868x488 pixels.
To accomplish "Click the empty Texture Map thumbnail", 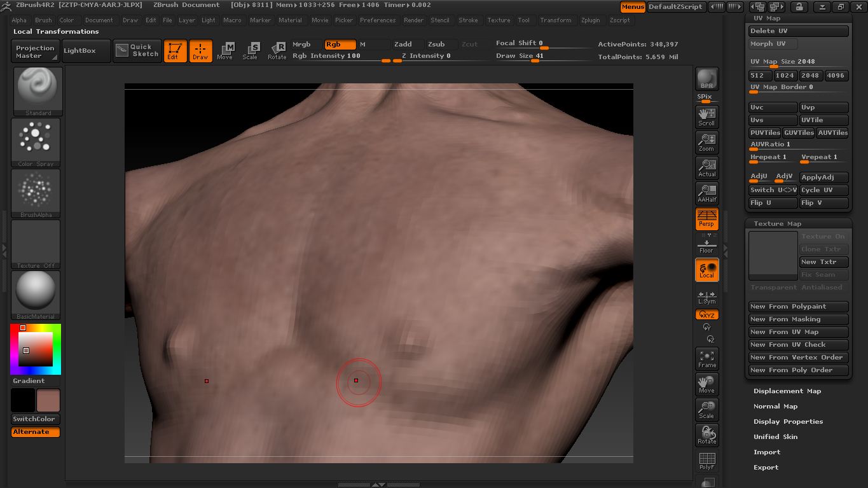I will 773,255.
